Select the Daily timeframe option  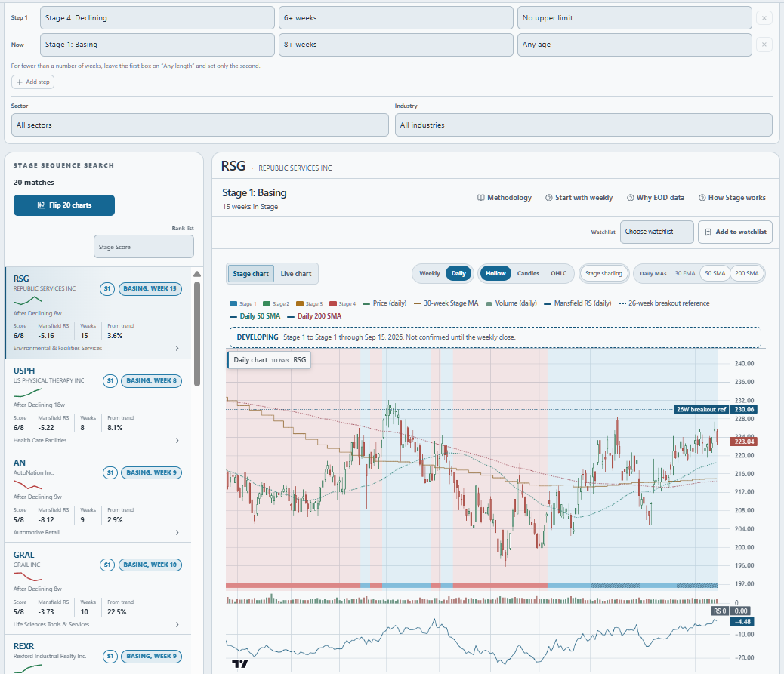coord(458,273)
